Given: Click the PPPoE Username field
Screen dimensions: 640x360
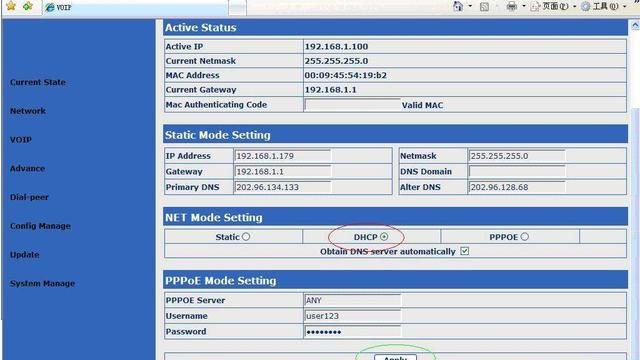Looking at the screenshot, I should [353, 316].
